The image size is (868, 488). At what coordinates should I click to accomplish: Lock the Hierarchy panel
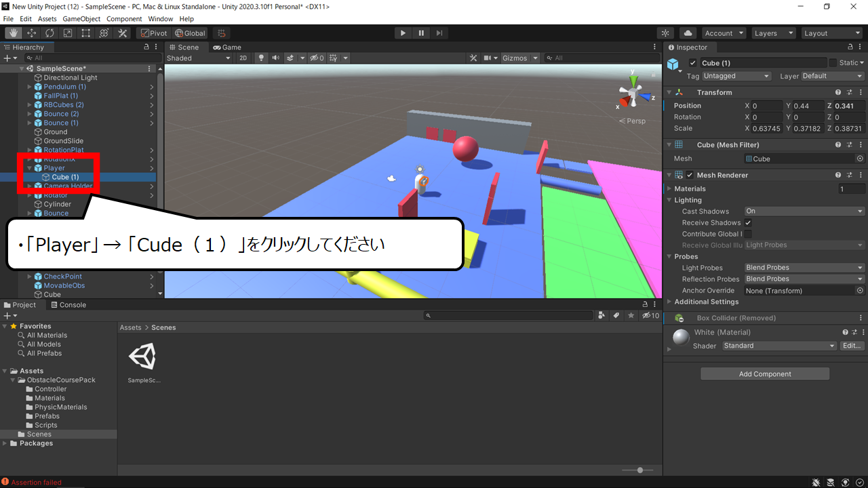coord(146,47)
